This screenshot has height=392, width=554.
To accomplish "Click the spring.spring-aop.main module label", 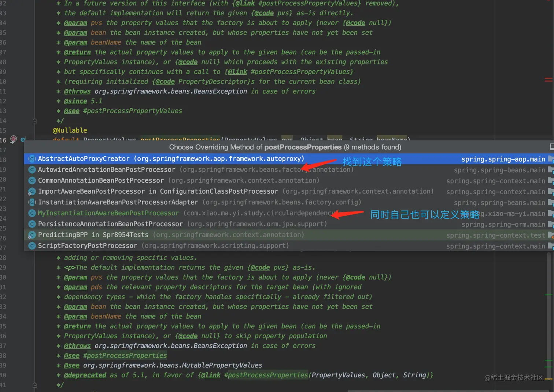I will tap(503, 159).
